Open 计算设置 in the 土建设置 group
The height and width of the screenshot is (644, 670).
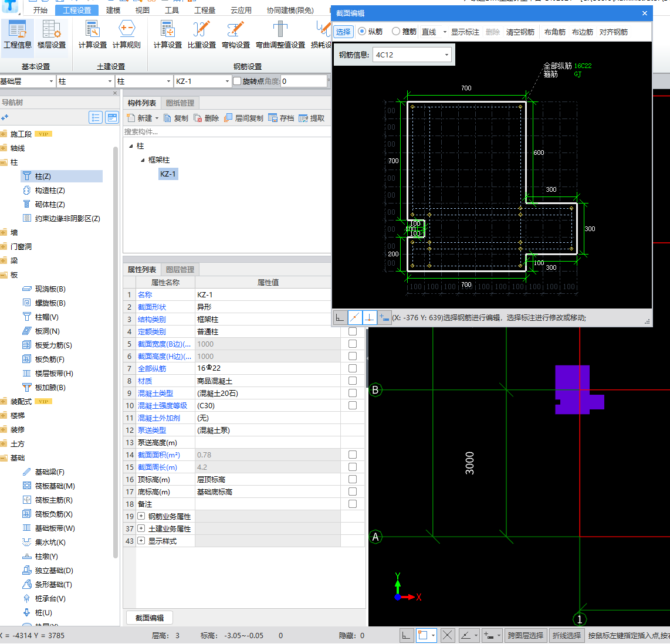pyautogui.click(x=92, y=34)
